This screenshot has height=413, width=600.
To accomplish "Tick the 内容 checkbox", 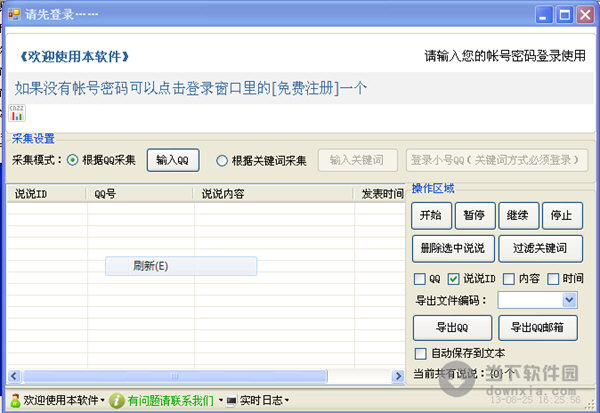I will click(509, 279).
